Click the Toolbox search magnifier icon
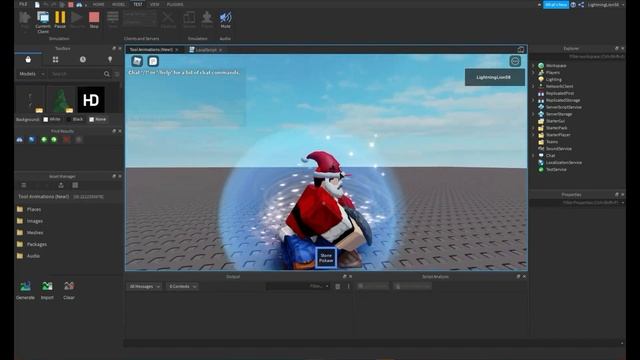The width and height of the screenshot is (640, 360). click(x=107, y=74)
